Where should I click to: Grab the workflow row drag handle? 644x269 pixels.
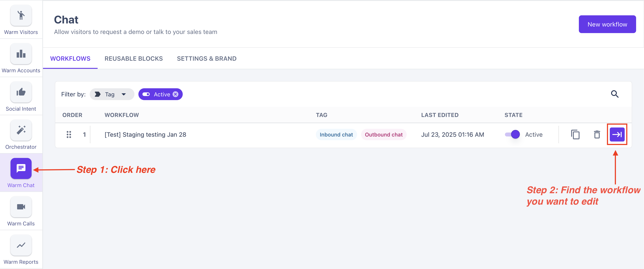pyautogui.click(x=69, y=135)
